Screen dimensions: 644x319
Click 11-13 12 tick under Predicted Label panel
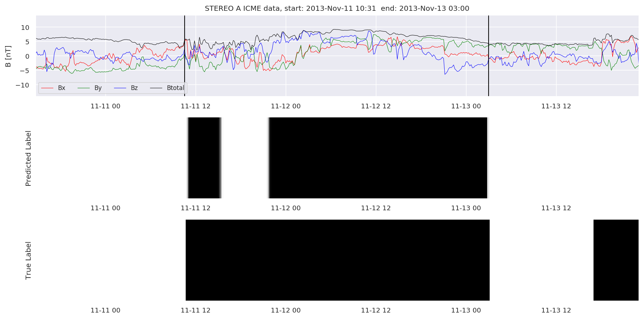click(x=556, y=208)
